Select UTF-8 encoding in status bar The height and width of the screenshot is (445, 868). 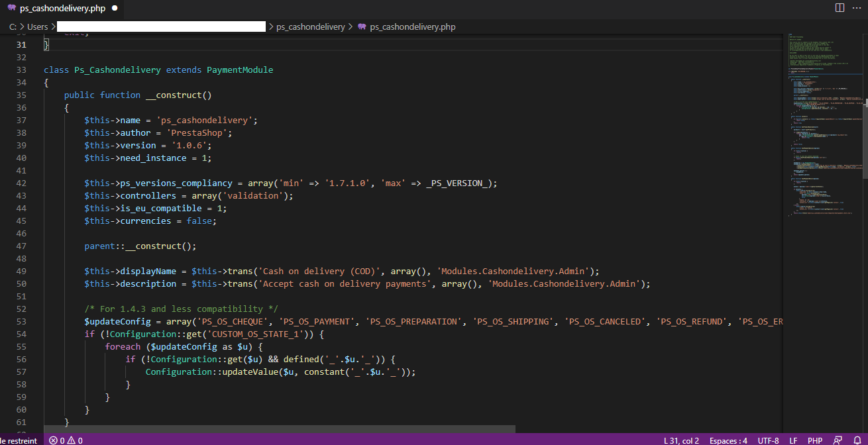click(768, 440)
